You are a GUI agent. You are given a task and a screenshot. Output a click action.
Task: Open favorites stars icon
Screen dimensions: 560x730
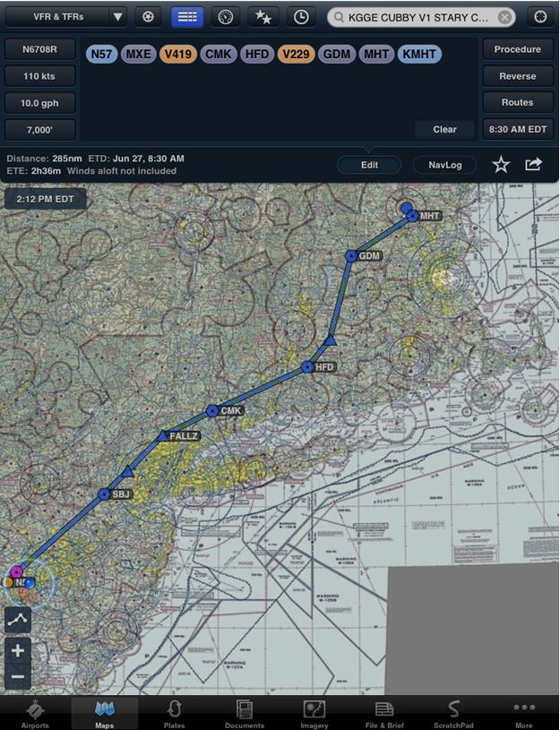(263, 17)
